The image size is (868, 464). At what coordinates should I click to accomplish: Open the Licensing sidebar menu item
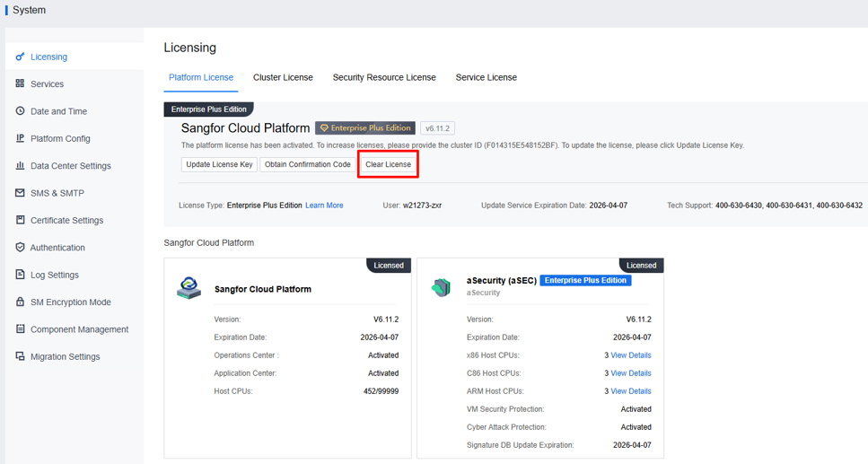pyautogui.click(x=75, y=57)
